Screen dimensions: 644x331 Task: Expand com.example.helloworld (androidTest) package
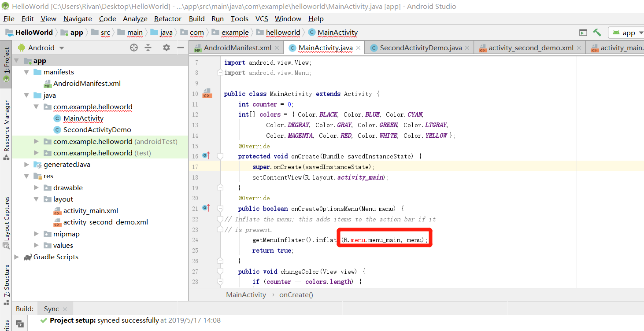click(37, 142)
